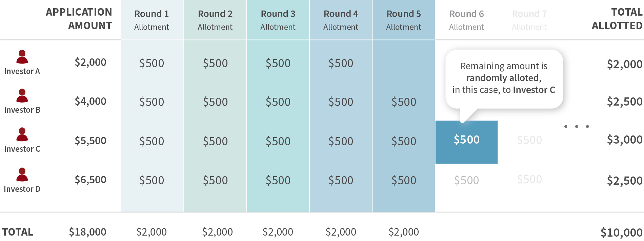Click the TOTAL ALLOTTED column heading
This screenshot has height=241, width=644.
coord(617,19)
